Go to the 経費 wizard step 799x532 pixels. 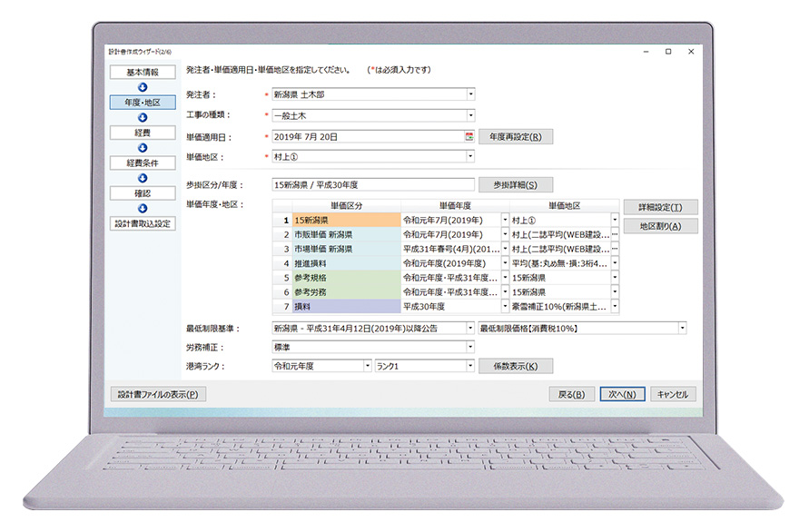pos(143,133)
